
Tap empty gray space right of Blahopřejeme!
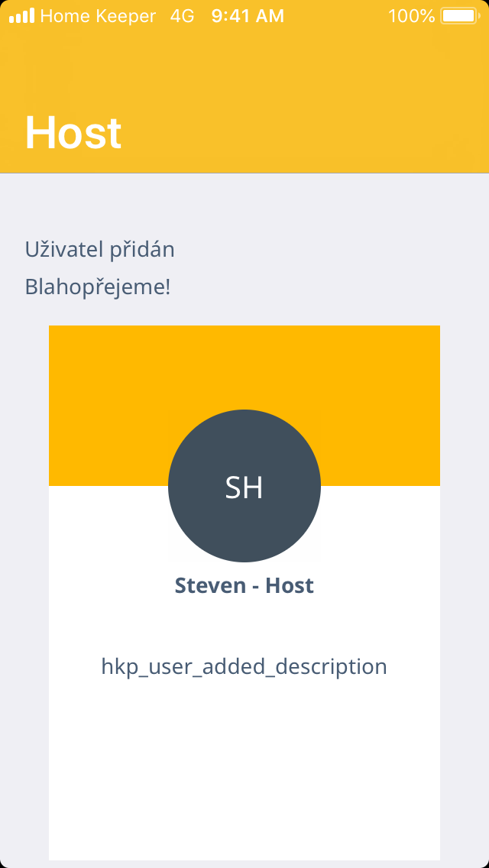(329, 287)
